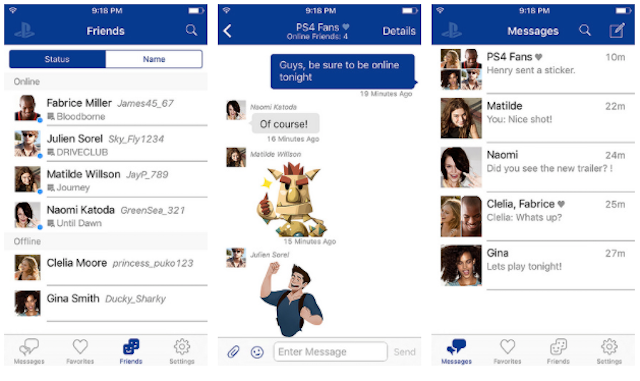Open the emoji sticker picker icon
This screenshot has height=381, width=640.
pos(257,352)
